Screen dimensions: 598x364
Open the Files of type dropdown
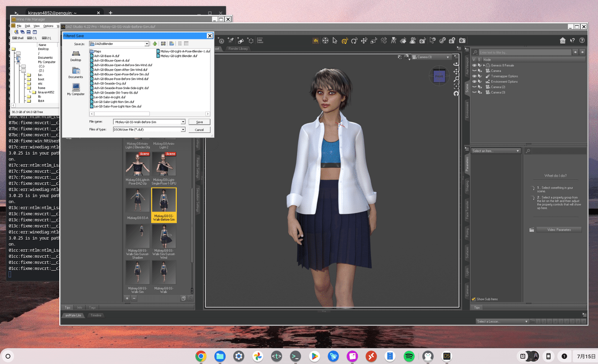[183, 129]
